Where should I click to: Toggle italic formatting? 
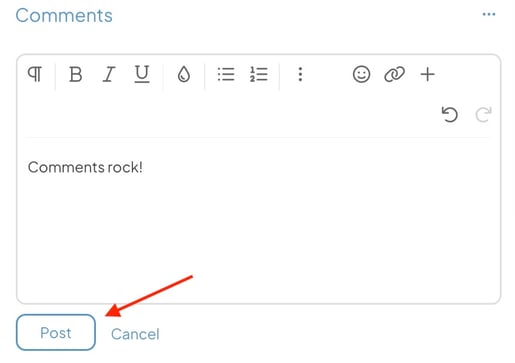click(109, 74)
